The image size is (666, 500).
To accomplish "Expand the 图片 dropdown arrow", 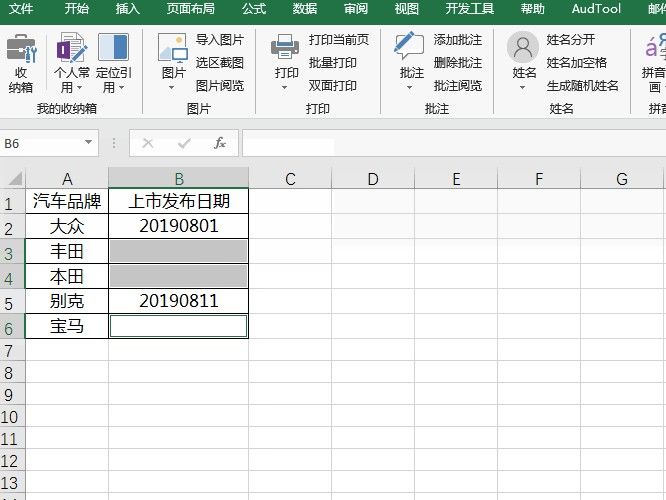I will [x=172, y=88].
